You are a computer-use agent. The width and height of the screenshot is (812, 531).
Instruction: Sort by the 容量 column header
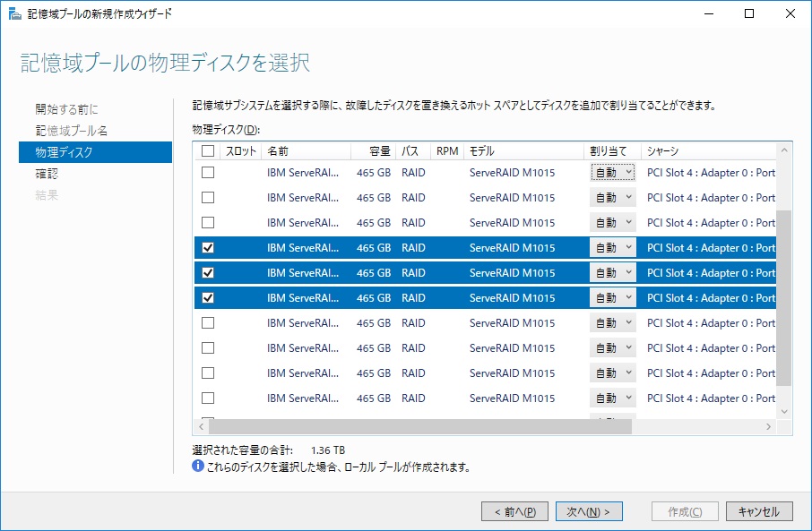point(374,150)
